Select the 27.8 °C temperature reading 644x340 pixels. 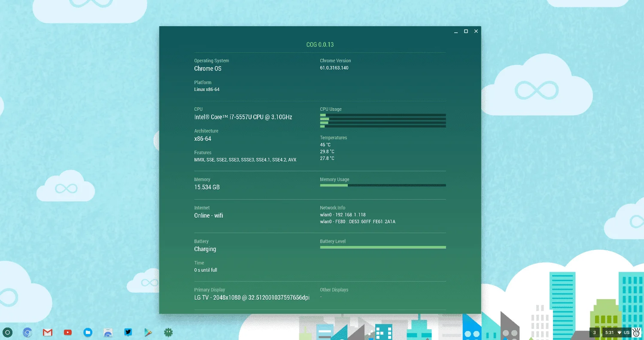point(327,159)
